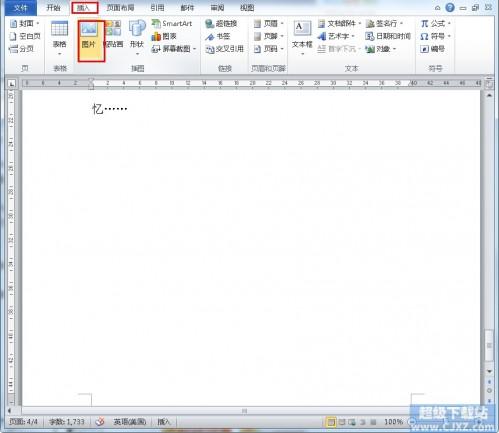
Task: Switch to the References (引用) tab
Action: coord(157,8)
